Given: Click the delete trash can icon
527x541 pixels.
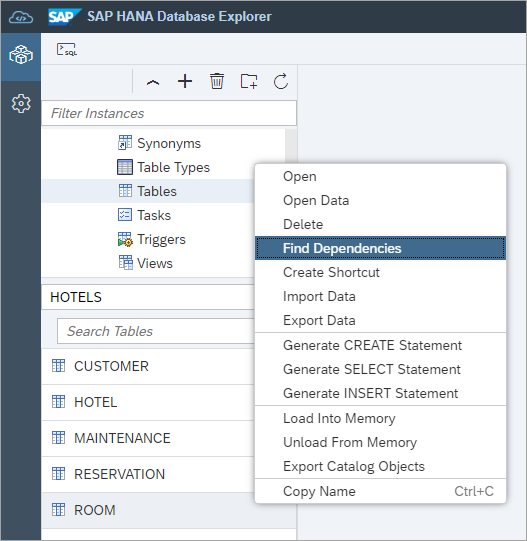Looking at the screenshot, I should point(217,81).
